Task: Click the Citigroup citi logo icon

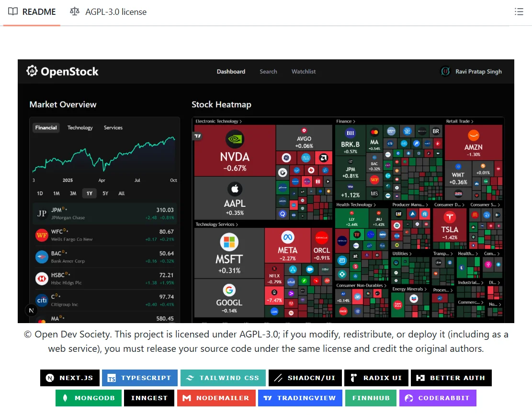Action: [x=42, y=300]
